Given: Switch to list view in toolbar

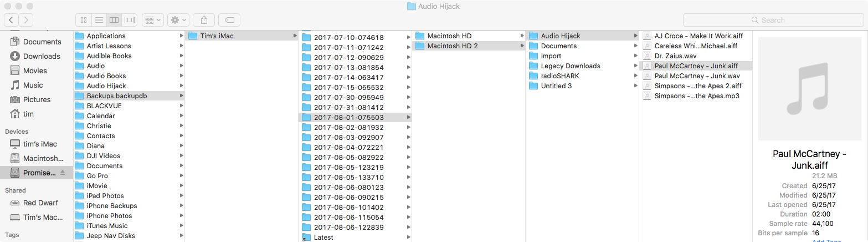Looking at the screenshot, I should pyautogui.click(x=99, y=20).
